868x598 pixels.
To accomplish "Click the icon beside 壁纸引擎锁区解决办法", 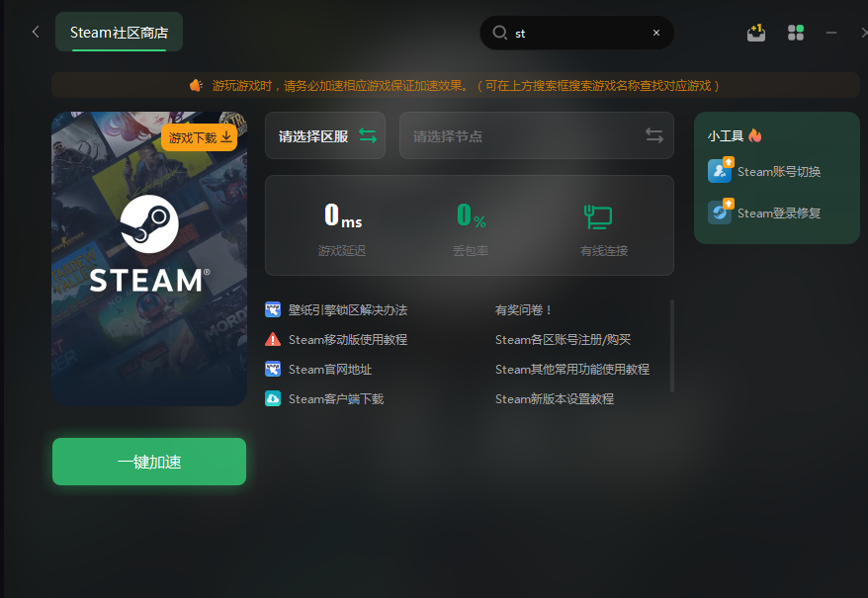I will pyautogui.click(x=273, y=309).
